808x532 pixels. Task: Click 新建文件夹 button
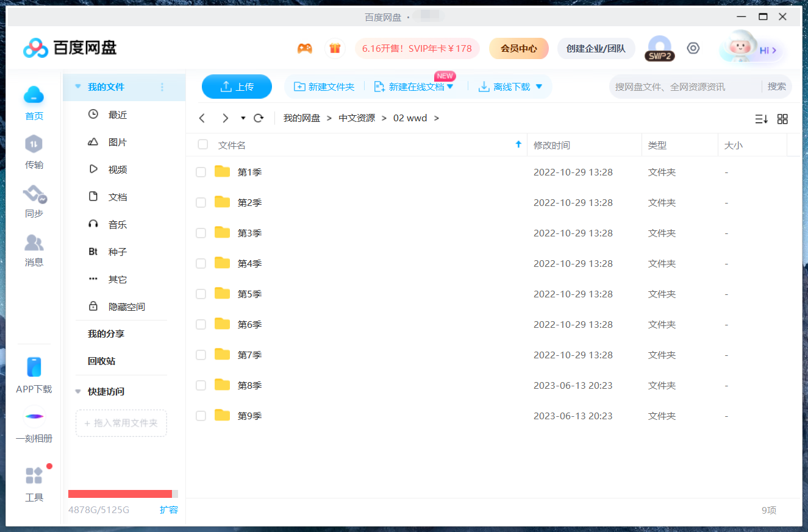point(324,87)
